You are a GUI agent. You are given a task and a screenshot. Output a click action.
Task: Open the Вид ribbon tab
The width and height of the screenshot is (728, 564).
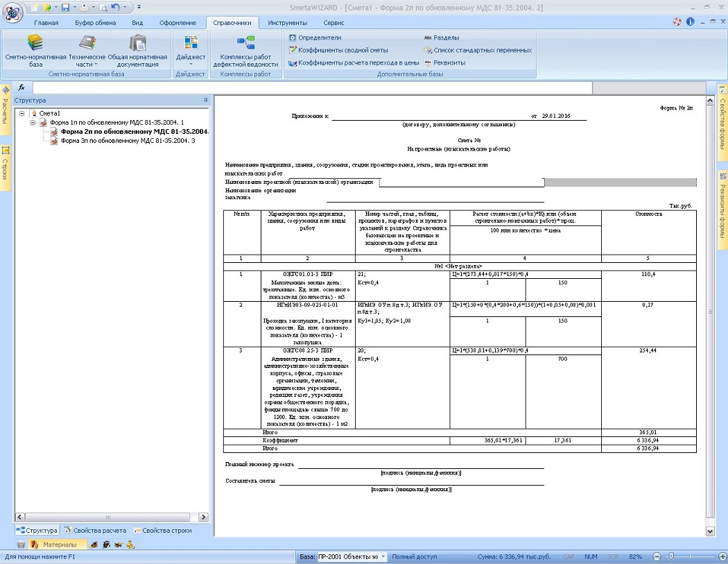[137, 23]
